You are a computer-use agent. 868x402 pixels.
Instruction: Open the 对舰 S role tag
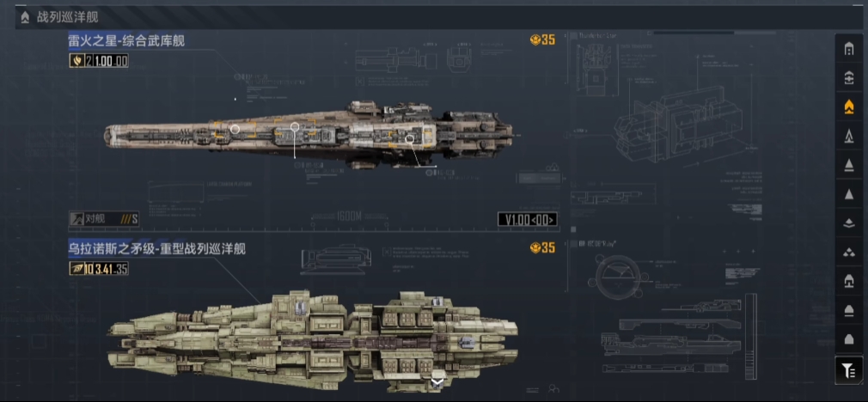click(x=103, y=219)
